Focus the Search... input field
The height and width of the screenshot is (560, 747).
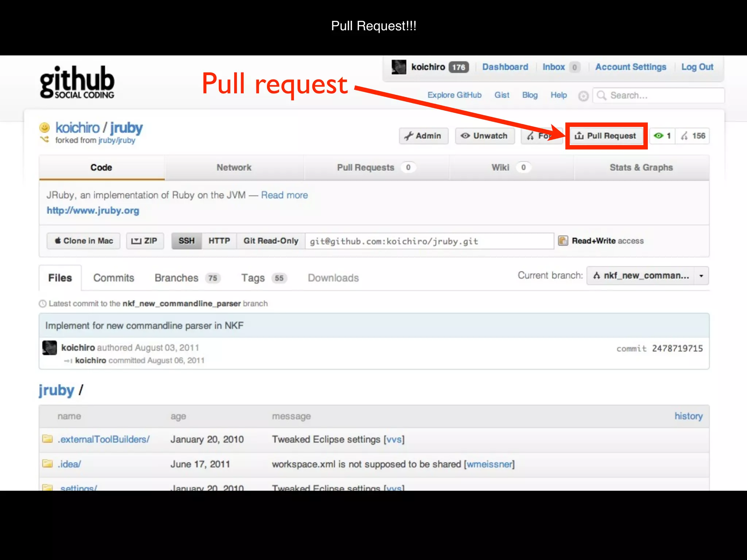pos(658,96)
